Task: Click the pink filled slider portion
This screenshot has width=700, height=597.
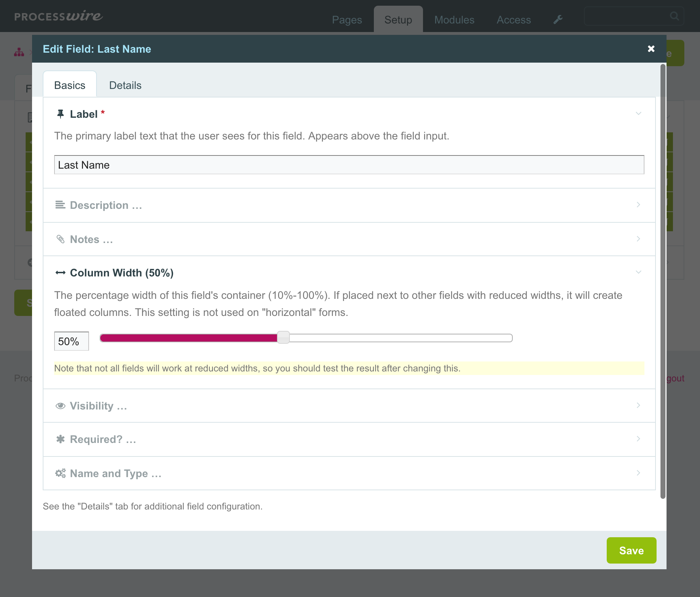Action: [x=189, y=338]
